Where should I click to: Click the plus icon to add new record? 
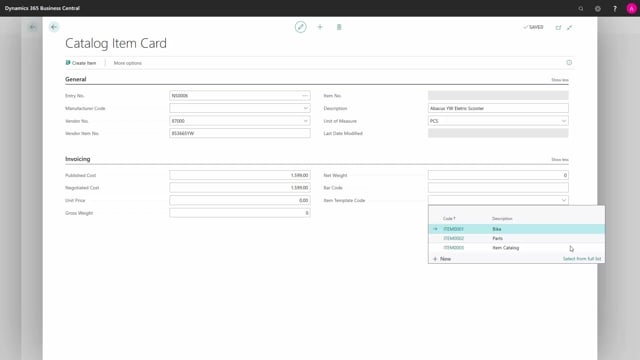click(x=320, y=27)
